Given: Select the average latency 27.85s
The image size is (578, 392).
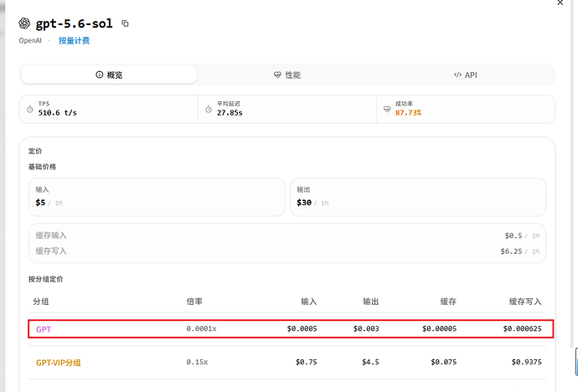Looking at the screenshot, I should click(x=230, y=113).
